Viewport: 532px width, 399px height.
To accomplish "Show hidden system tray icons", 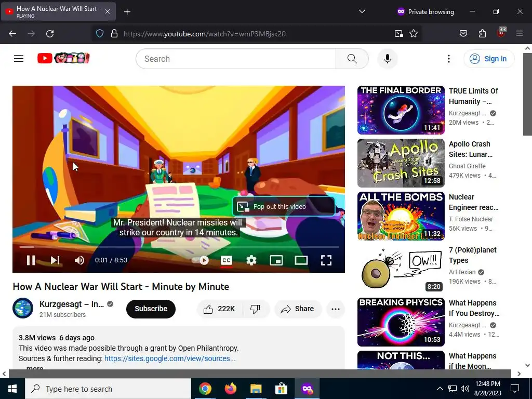I will click(440, 389).
